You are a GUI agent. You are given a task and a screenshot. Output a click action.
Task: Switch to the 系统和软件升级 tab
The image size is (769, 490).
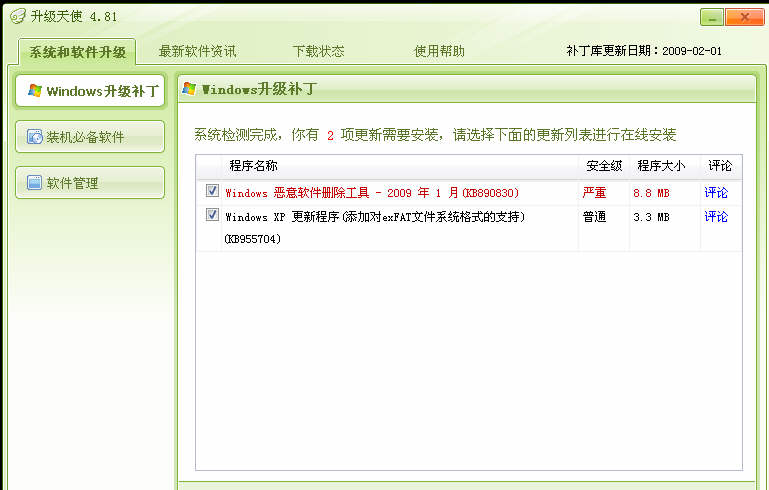(77, 52)
